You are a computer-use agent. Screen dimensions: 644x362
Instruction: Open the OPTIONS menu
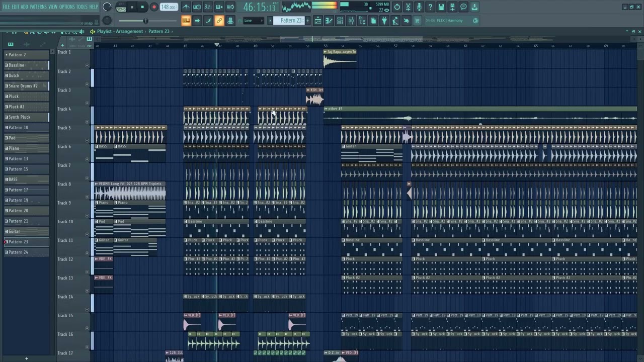[67, 7]
